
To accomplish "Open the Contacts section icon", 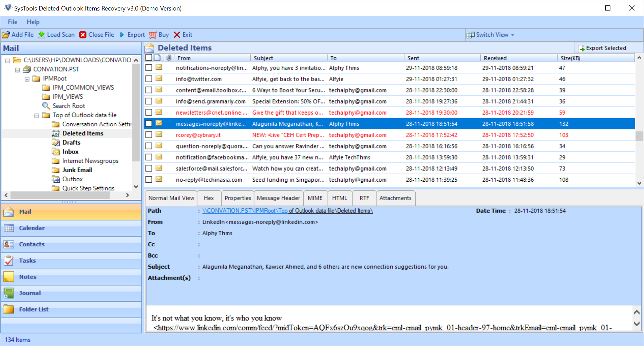I will point(9,244).
